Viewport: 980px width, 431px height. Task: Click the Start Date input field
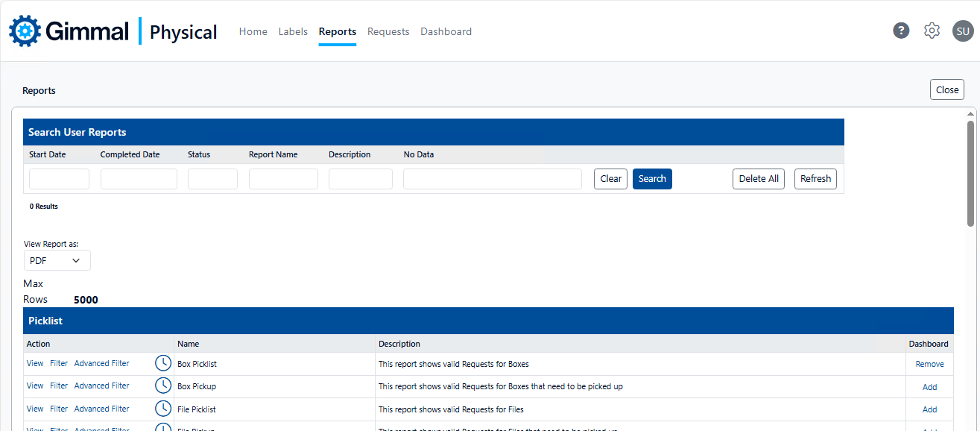tap(59, 179)
